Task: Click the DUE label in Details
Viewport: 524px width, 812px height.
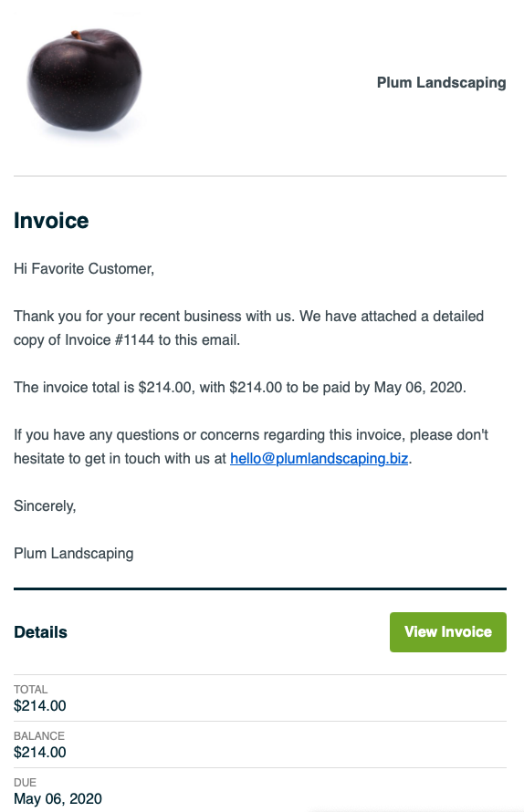Action: 26,783
